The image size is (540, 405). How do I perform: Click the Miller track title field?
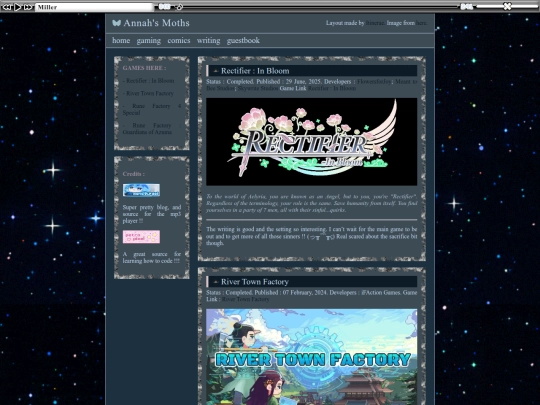click(x=94, y=7)
